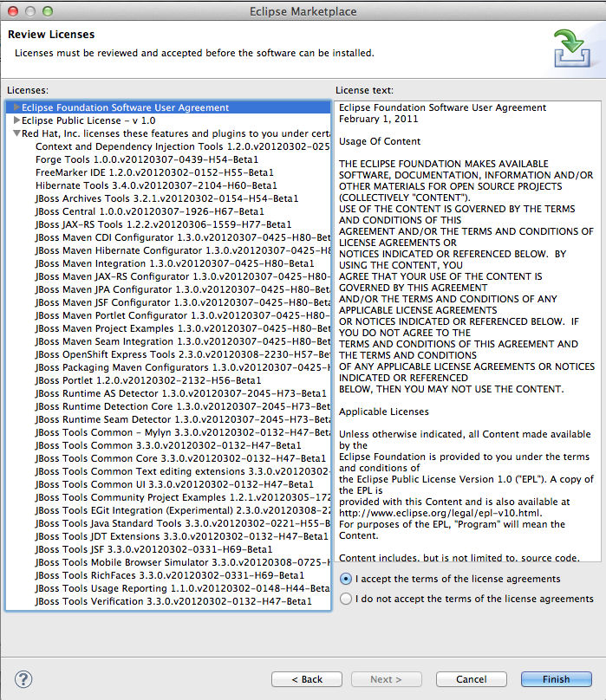
Task: Click the 'Applicable Licenses' heading in license text
Action: click(383, 412)
